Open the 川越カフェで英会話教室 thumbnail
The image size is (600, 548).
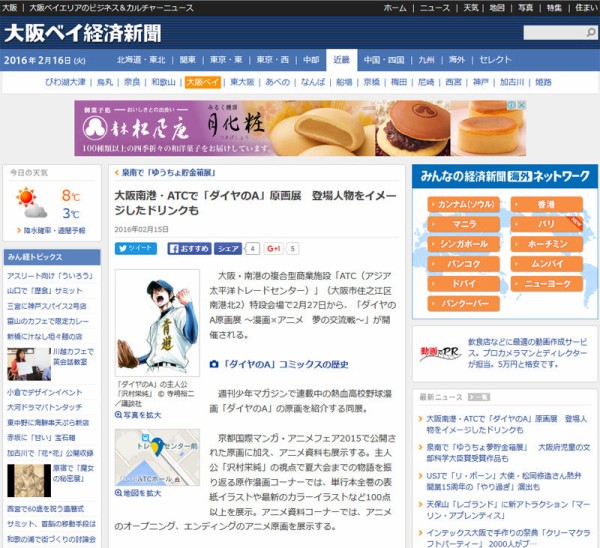click(x=29, y=364)
